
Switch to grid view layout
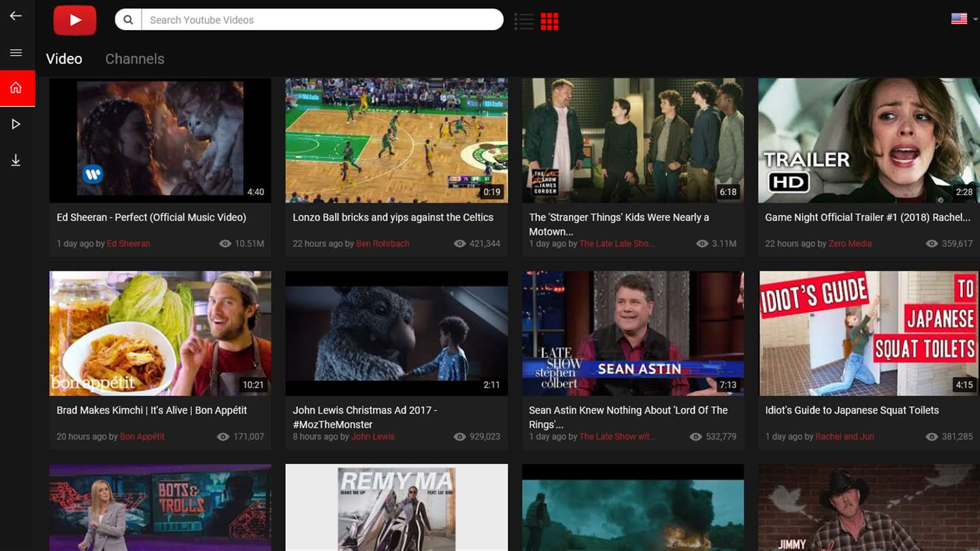pyautogui.click(x=549, y=22)
